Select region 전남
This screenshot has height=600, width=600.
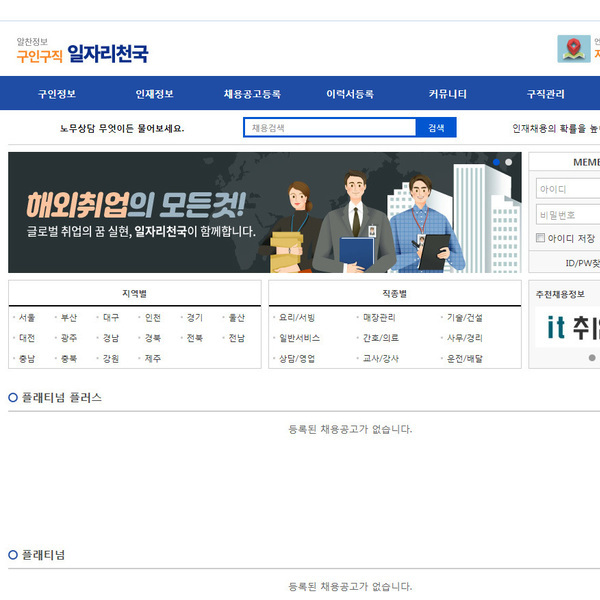[236, 338]
